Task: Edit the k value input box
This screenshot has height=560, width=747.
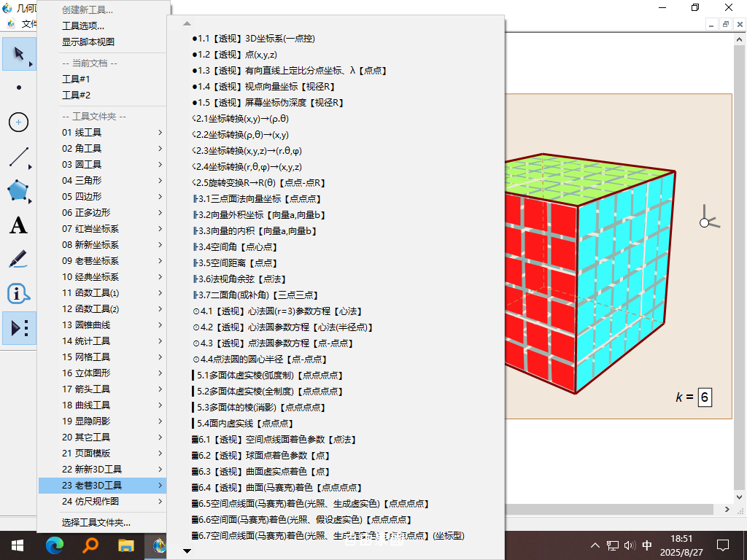Action: tap(705, 397)
